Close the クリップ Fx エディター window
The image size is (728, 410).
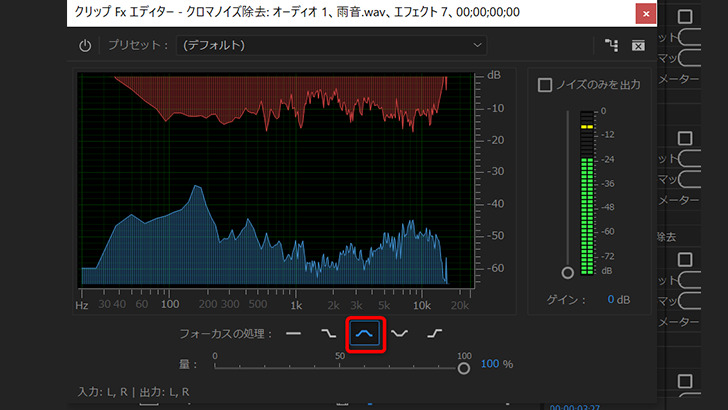pyautogui.click(x=646, y=14)
